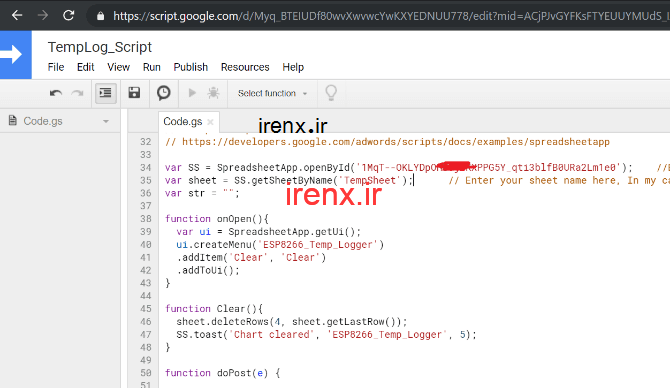Redo the last edit
Image resolution: width=670 pixels, height=388 pixels.
click(x=77, y=93)
